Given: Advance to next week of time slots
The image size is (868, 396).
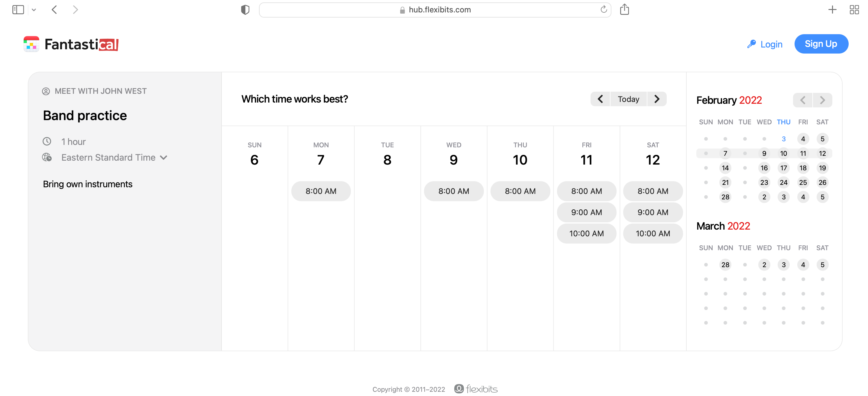Looking at the screenshot, I should coord(656,99).
